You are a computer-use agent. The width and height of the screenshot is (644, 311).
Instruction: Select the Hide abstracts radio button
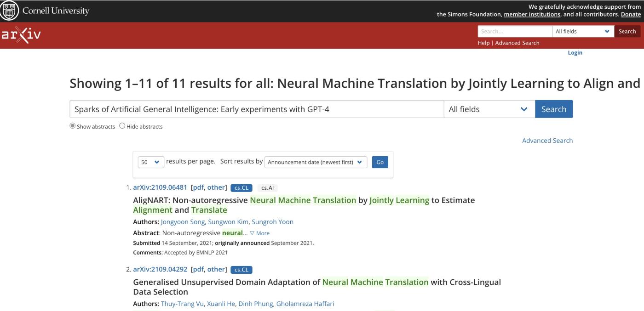click(x=122, y=126)
